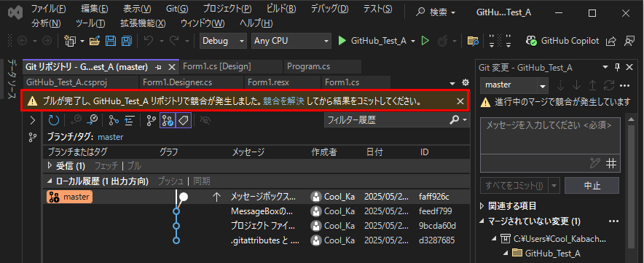Image resolution: width=644 pixels, height=263 pixels.
Task: Switch to the Program.cs tab
Action: (x=308, y=66)
